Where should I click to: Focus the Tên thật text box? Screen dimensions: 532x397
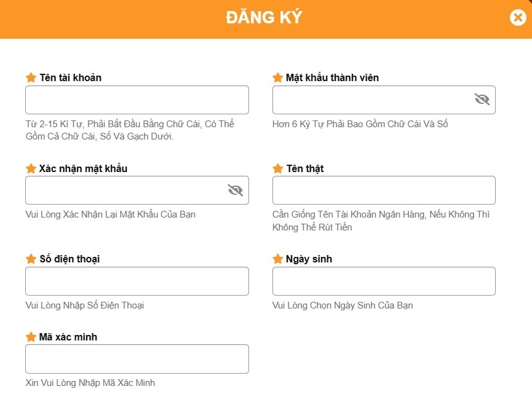(384, 190)
